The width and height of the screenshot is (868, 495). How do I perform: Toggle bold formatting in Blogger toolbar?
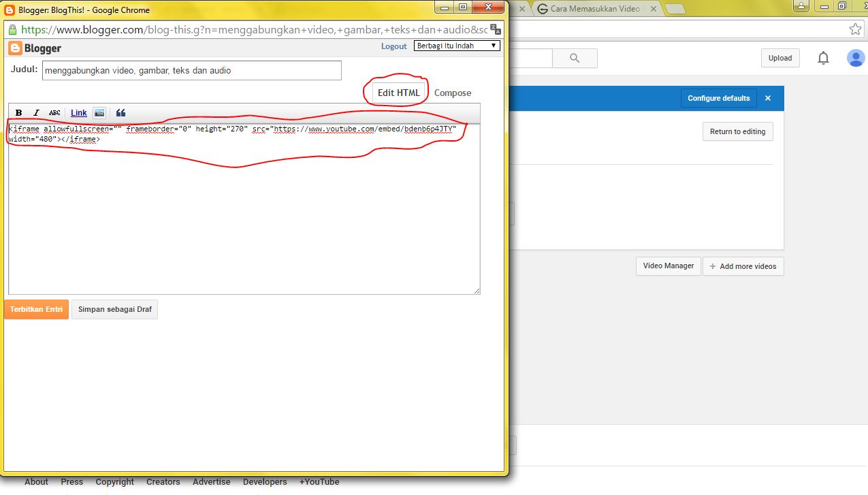tap(19, 113)
